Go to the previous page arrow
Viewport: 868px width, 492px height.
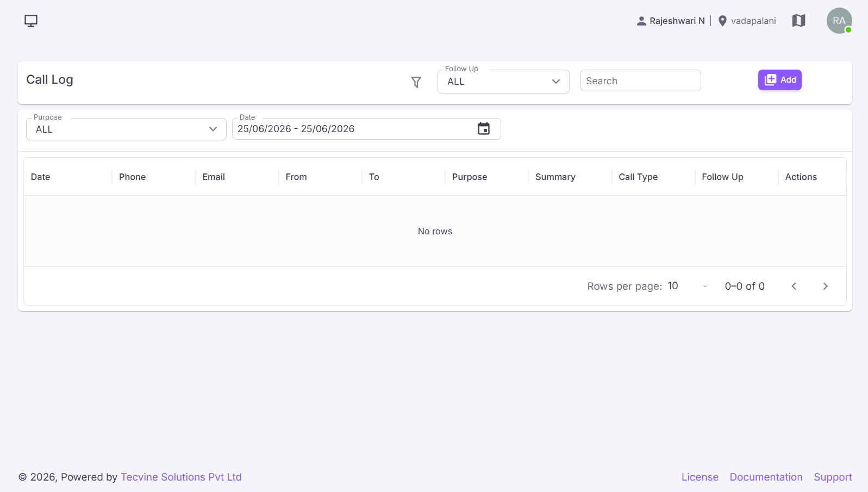794,286
